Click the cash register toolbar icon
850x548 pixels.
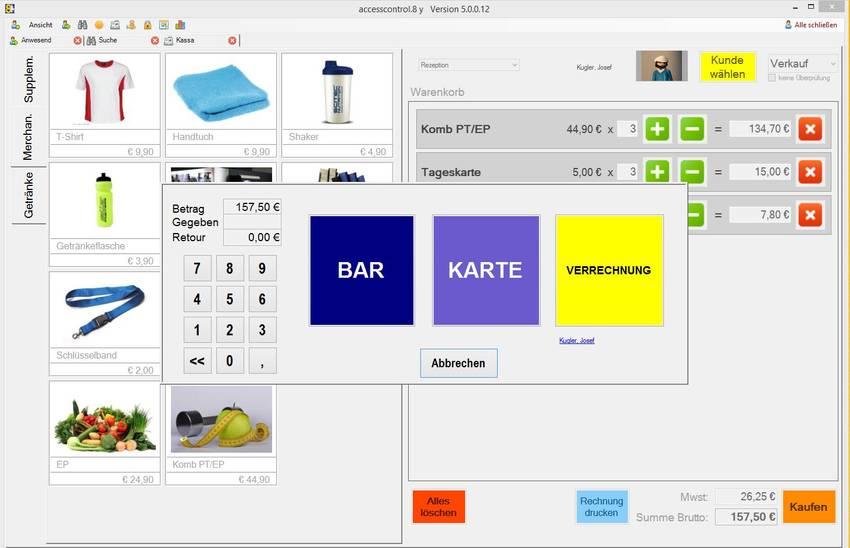pyautogui.click(x=115, y=25)
